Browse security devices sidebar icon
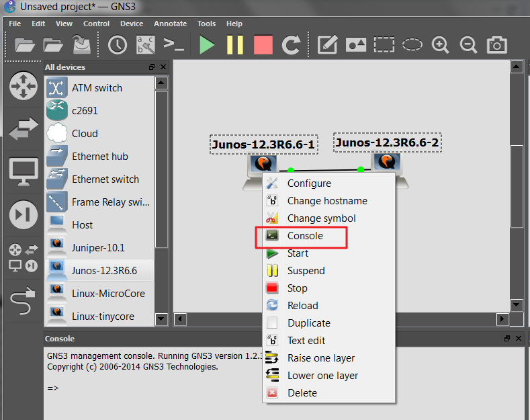The width and height of the screenshot is (530, 420). click(x=24, y=214)
